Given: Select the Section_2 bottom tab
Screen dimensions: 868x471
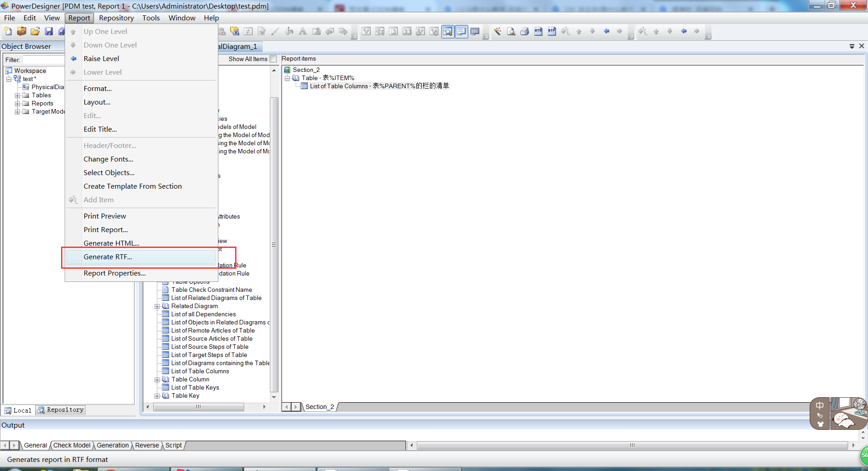Looking at the screenshot, I should (x=320, y=407).
